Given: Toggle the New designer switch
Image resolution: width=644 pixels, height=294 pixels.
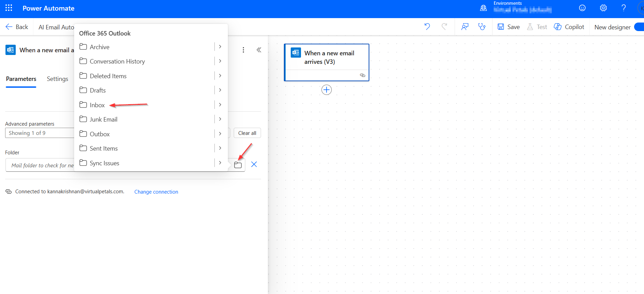Looking at the screenshot, I should click(x=639, y=27).
